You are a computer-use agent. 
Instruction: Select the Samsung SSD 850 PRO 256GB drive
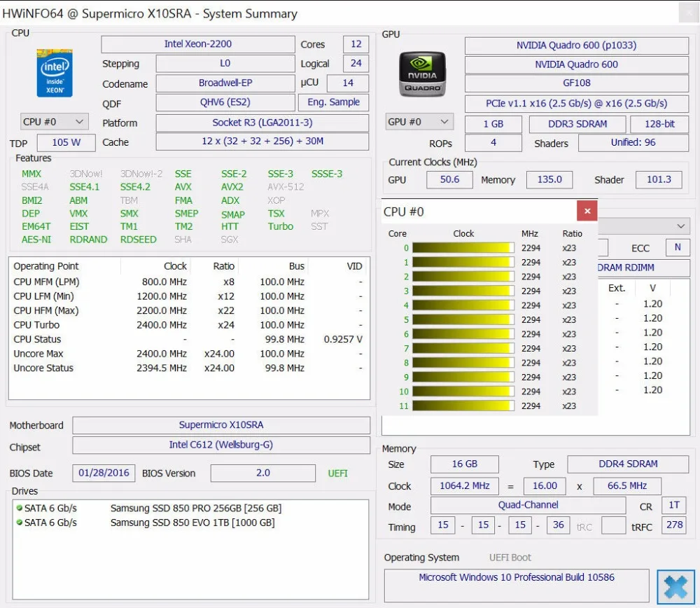190,509
